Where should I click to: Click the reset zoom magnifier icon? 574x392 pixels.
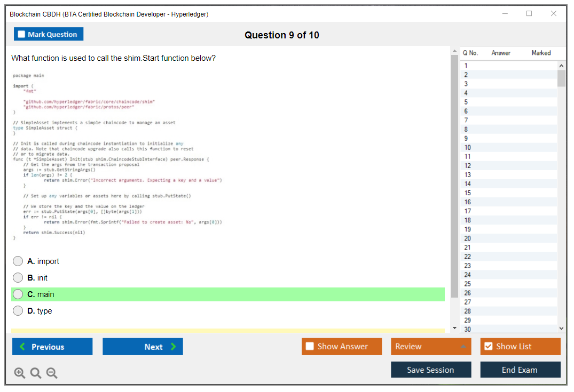point(36,373)
